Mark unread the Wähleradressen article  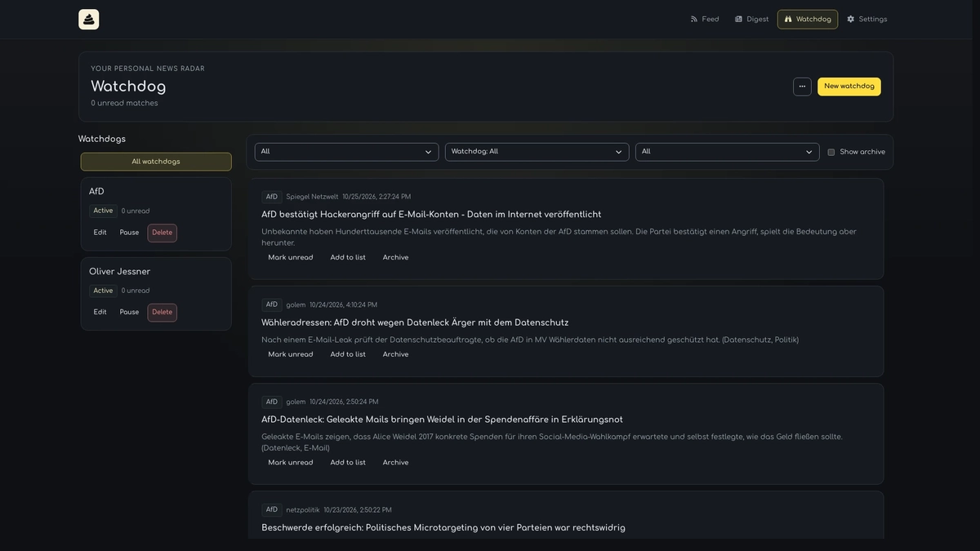pos(291,355)
